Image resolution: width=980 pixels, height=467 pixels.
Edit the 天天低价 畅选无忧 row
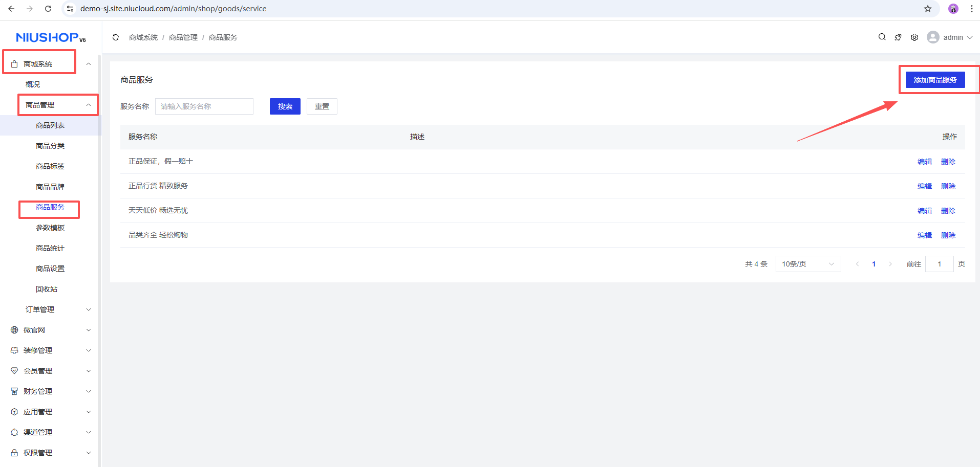point(925,211)
